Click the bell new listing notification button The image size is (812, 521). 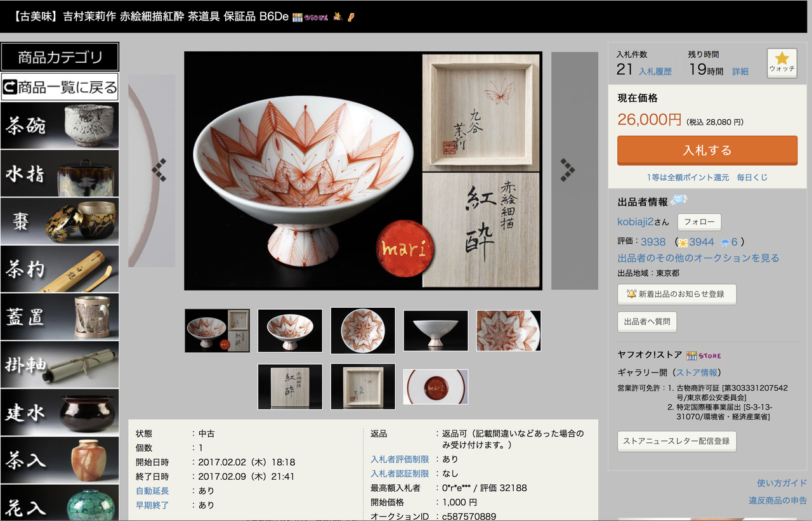tap(677, 294)
